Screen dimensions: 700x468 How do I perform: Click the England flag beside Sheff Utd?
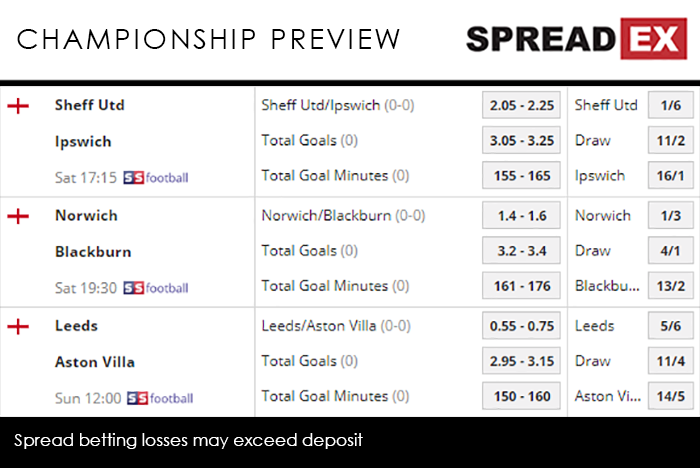18,105
